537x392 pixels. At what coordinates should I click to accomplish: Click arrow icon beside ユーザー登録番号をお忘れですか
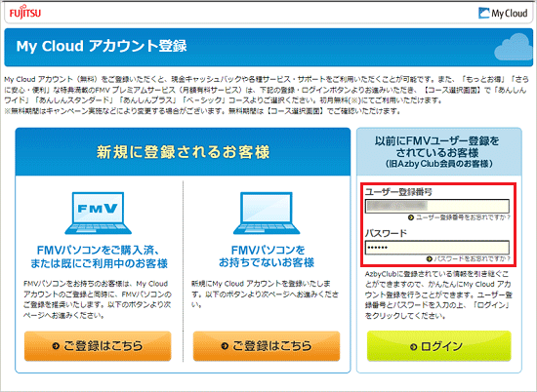[x=411, y=217]
